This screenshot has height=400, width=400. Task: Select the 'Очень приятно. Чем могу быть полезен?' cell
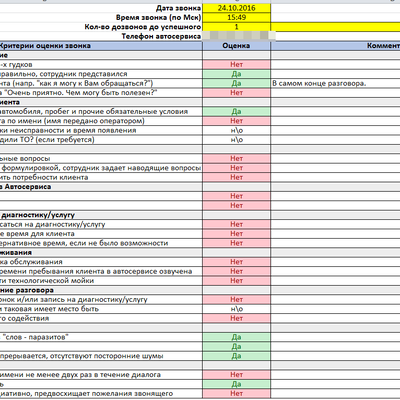click(101, 93)
